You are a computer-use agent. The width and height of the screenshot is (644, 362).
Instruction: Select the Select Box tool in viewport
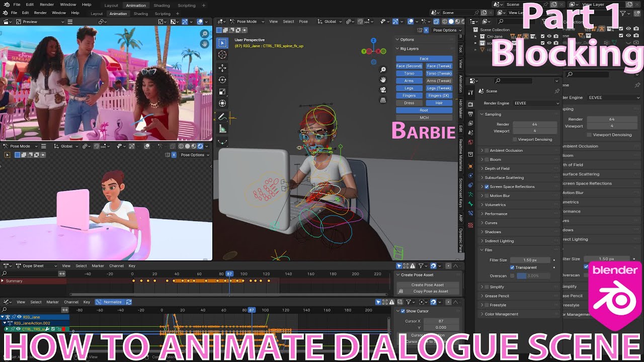pyautogui.click(x=222, y=43)
